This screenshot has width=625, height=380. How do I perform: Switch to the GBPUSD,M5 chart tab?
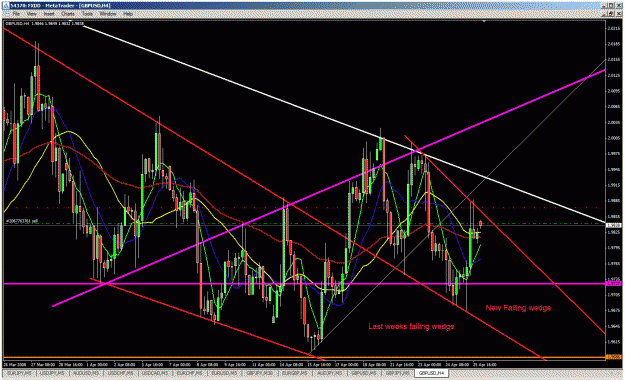tap(364, 373)
